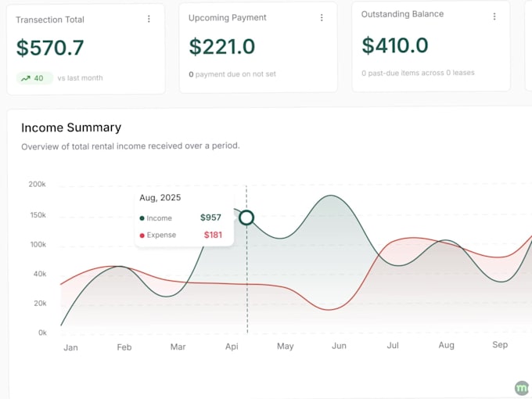Click the 40k y-axis label
The image size is (532, 399).
coord(40,274)
